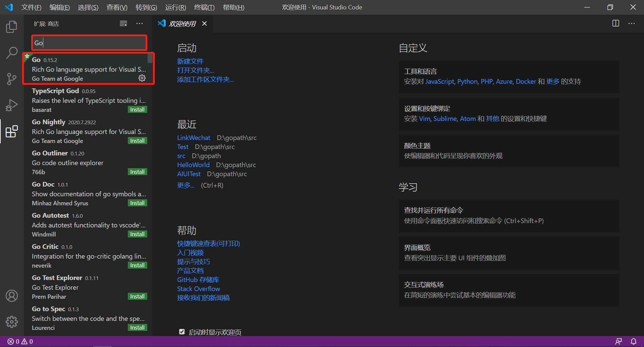Image resolution: width=644 pixels, height=347 pixels.
Task: Click the extensions list scrollbar thumb
Action: (x=150, y=58)
